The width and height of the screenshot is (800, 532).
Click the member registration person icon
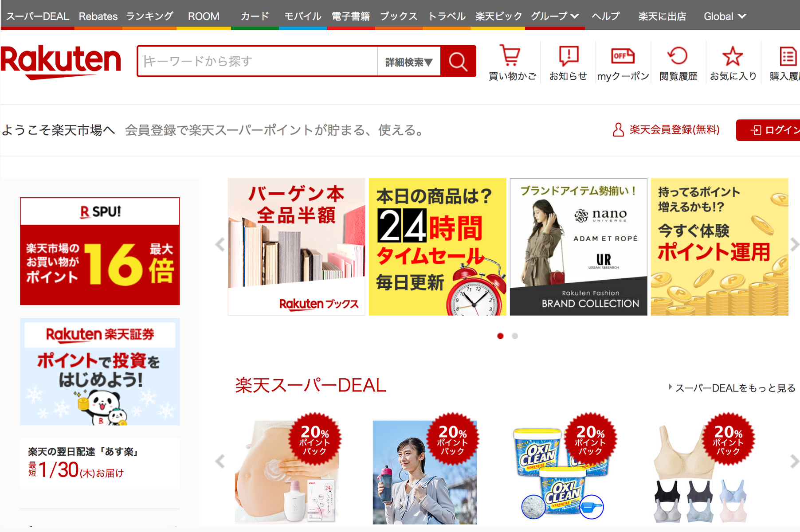point(618,130)
